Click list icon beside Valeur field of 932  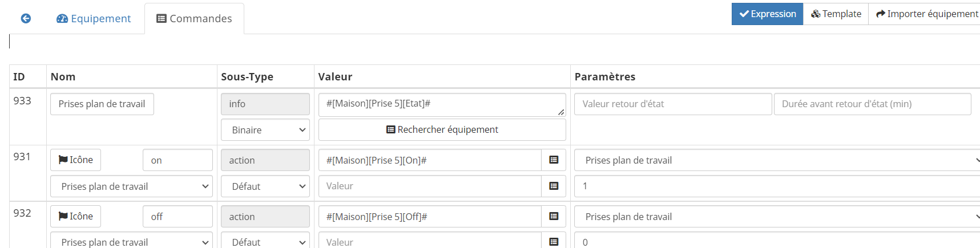553,242
